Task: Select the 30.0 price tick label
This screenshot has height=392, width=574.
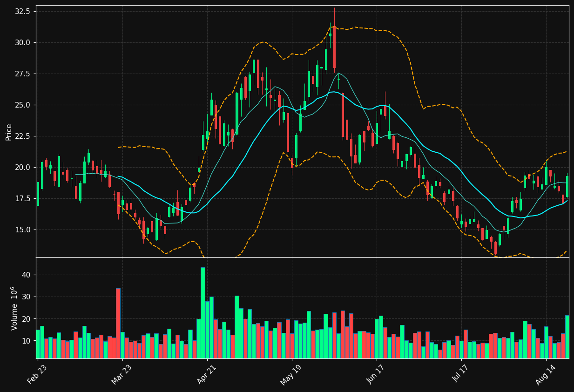Action: [x=23, y=42]
